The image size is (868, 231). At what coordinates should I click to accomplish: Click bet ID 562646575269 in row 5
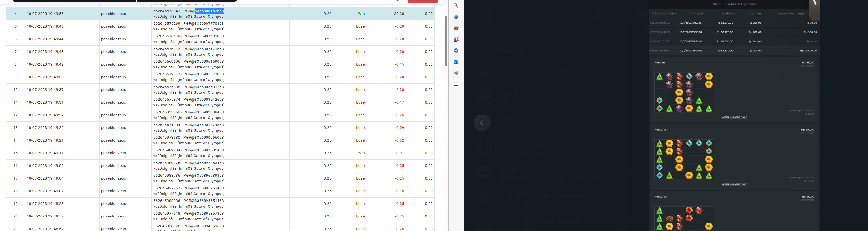click(167, 24)
